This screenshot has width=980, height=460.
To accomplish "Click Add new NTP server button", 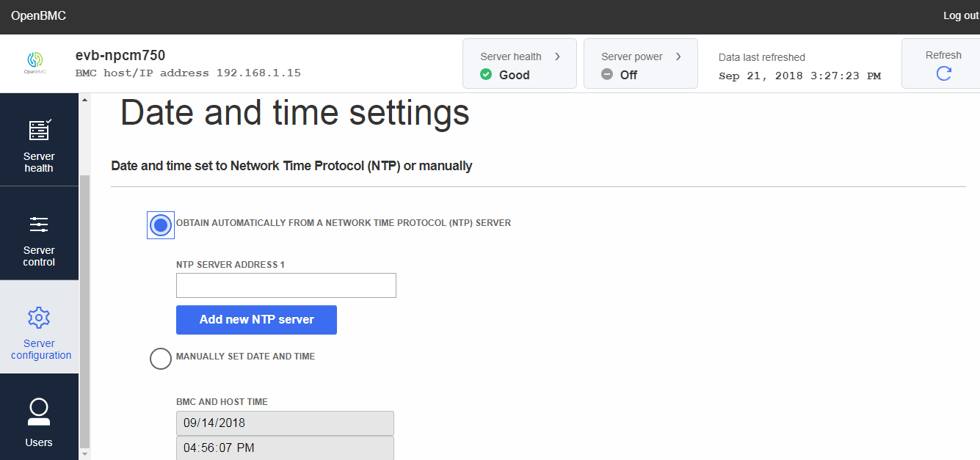I will 256,320.
